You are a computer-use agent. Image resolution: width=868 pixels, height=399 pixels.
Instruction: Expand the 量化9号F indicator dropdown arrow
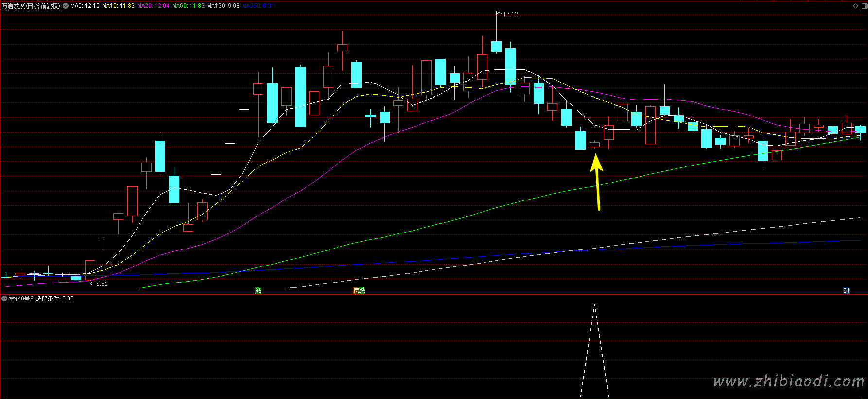[x=4, y=299]
